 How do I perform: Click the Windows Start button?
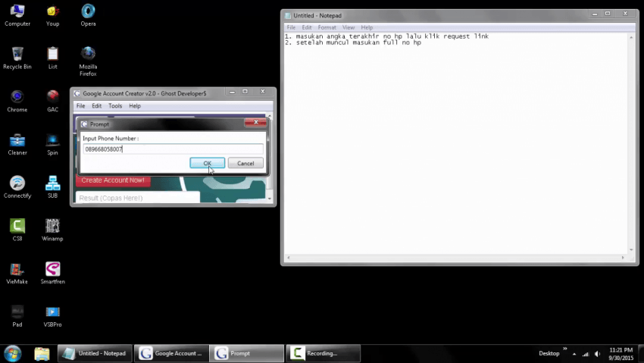click(12, 353)
